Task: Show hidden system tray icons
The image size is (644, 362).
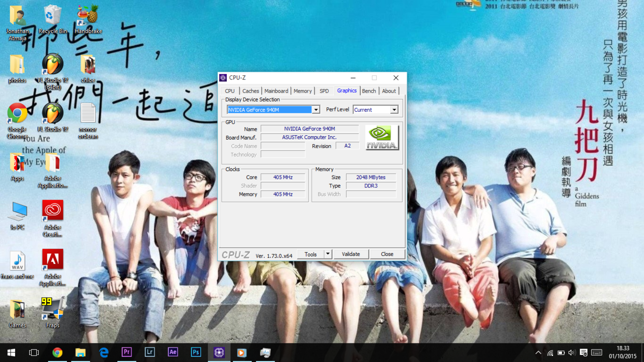Action: 538,353
